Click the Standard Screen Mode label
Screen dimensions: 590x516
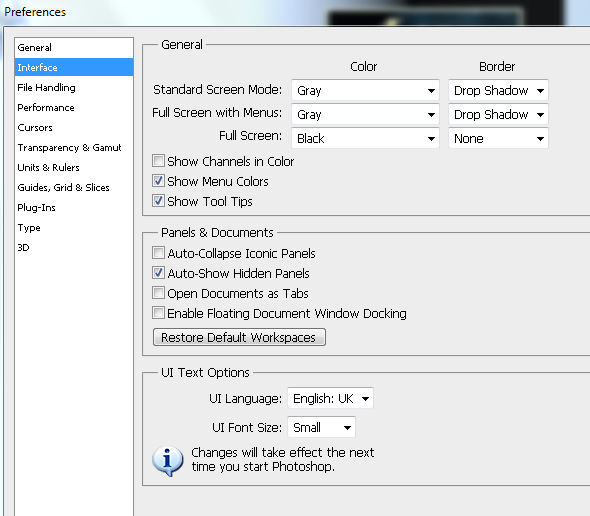217,90
